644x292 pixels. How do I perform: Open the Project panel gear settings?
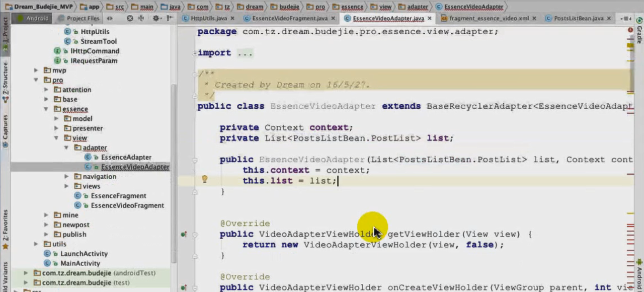click(x=156, y=18)
